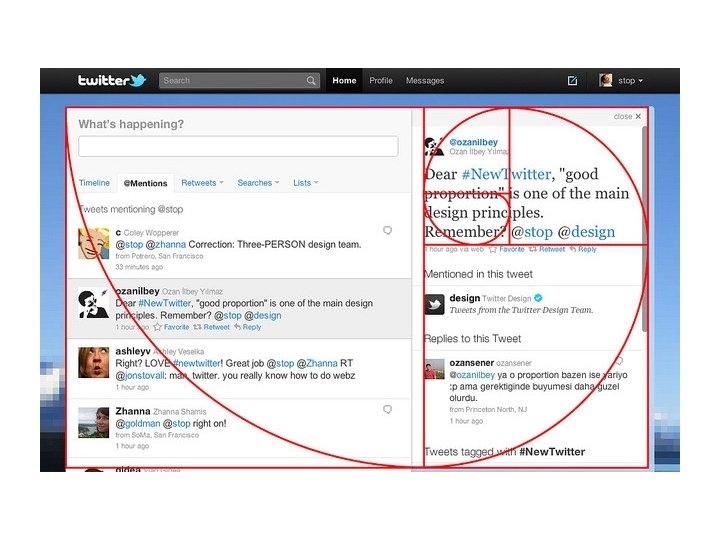
Task: Close the tweet detail pane
Action: pos(627,117)
